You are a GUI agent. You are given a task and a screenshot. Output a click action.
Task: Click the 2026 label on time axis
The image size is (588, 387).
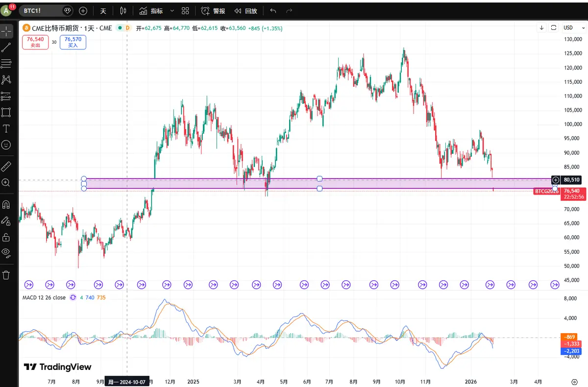tap(470, 382)
